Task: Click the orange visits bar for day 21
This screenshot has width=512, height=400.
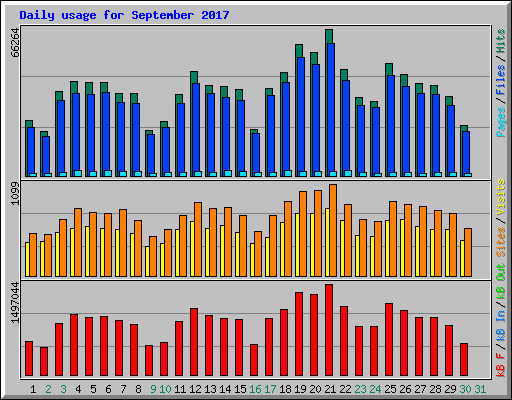Action: pyautogui.click(x=333, y=230)
